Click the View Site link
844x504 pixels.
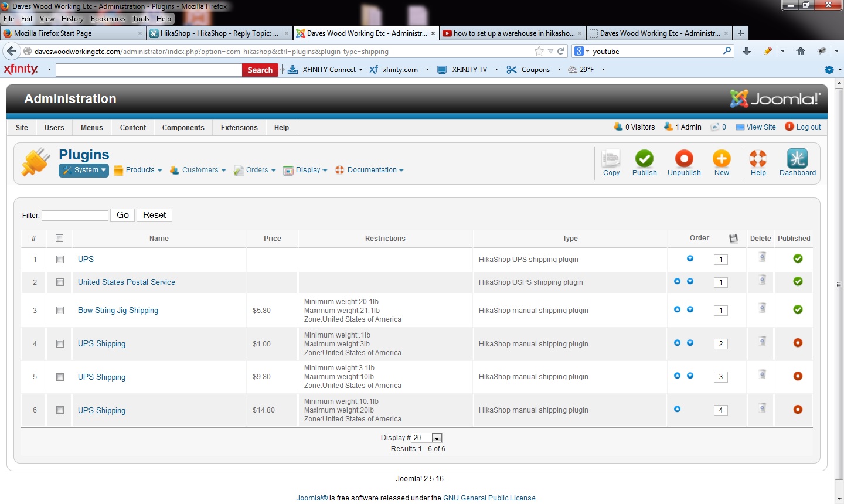click(x=755, y=127)
